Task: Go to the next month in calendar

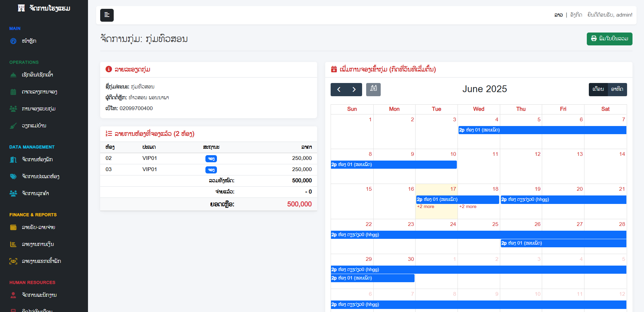Action: [x=354, y=89]
